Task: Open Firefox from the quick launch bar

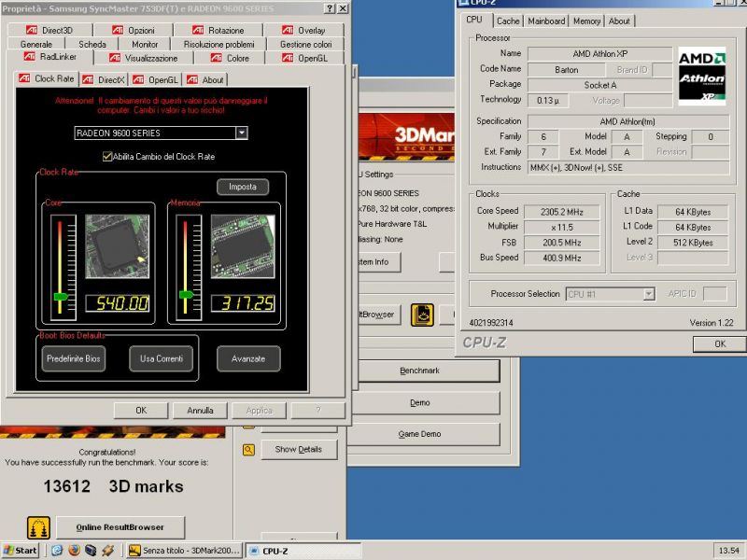Action: [x=74, y=551]
